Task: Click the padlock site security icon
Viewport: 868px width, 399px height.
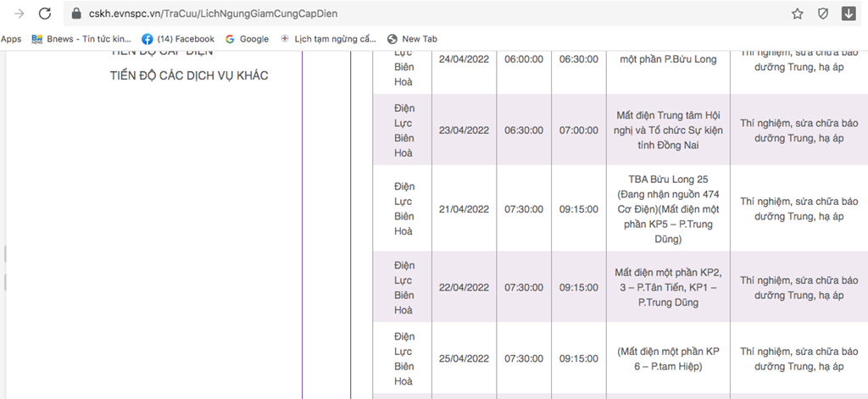Action: tap(76, 14)
